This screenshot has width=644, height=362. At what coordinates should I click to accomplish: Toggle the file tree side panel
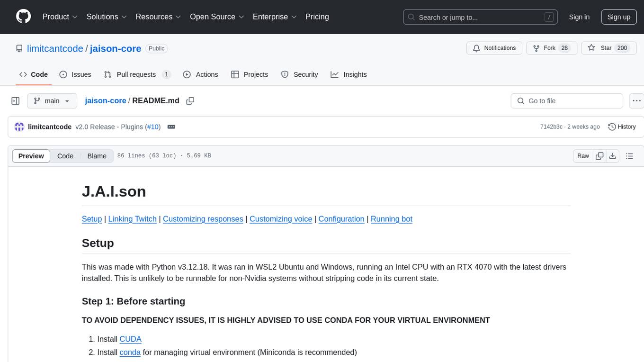[16, 101]
